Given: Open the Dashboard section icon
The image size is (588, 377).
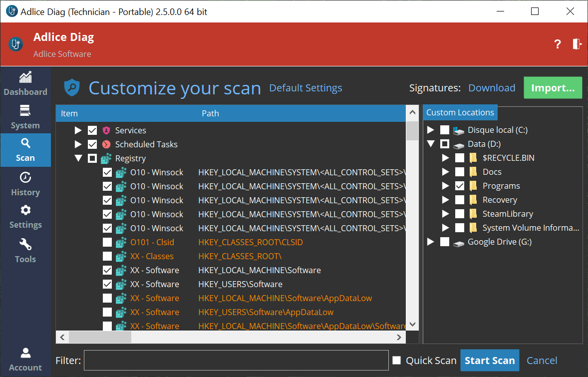Looking at the screenshot, I should [x=25, y=78].
